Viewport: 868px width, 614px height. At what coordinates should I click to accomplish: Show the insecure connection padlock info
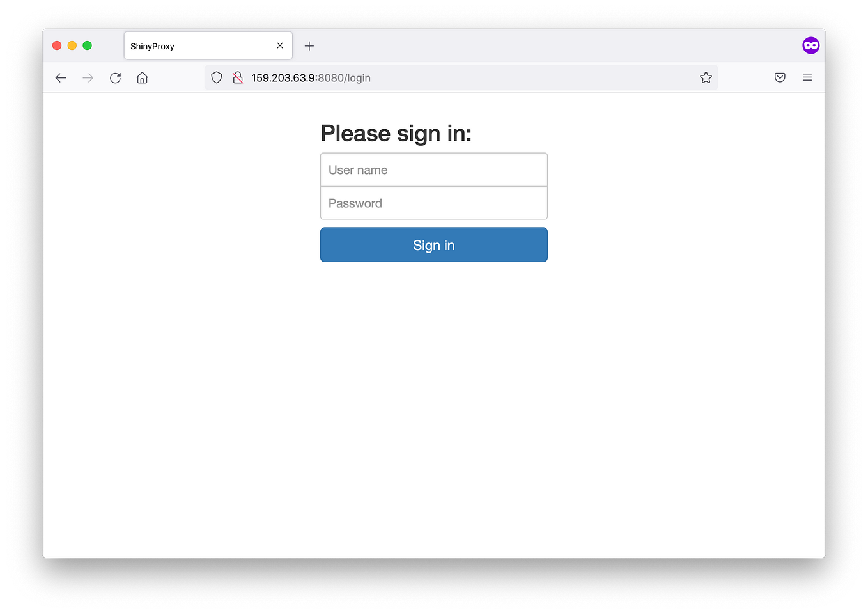pyautogui.click(x=238, y=77)
